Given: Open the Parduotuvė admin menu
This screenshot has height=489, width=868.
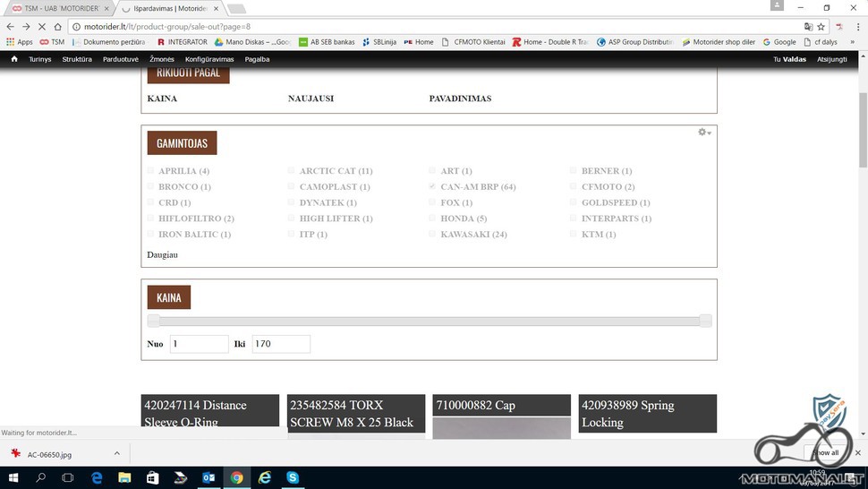Looking at the screenshot, I should 121,59.
